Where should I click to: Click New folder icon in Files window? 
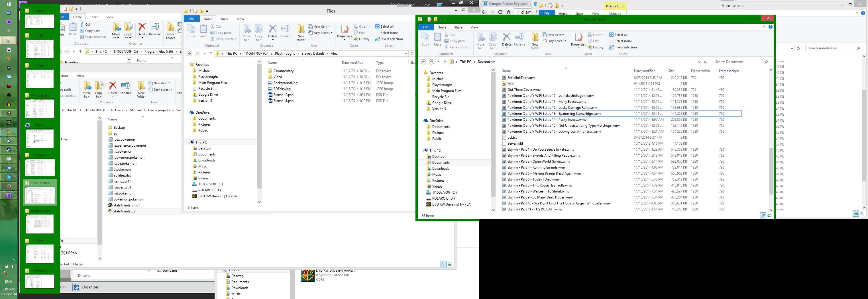pyautogui.click(x=301, y=33)
